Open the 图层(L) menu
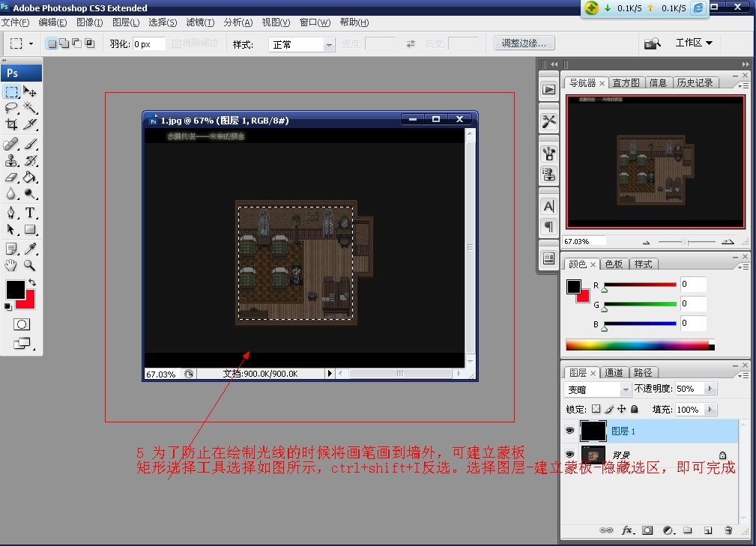756x546 pixels. pos(126,22)
